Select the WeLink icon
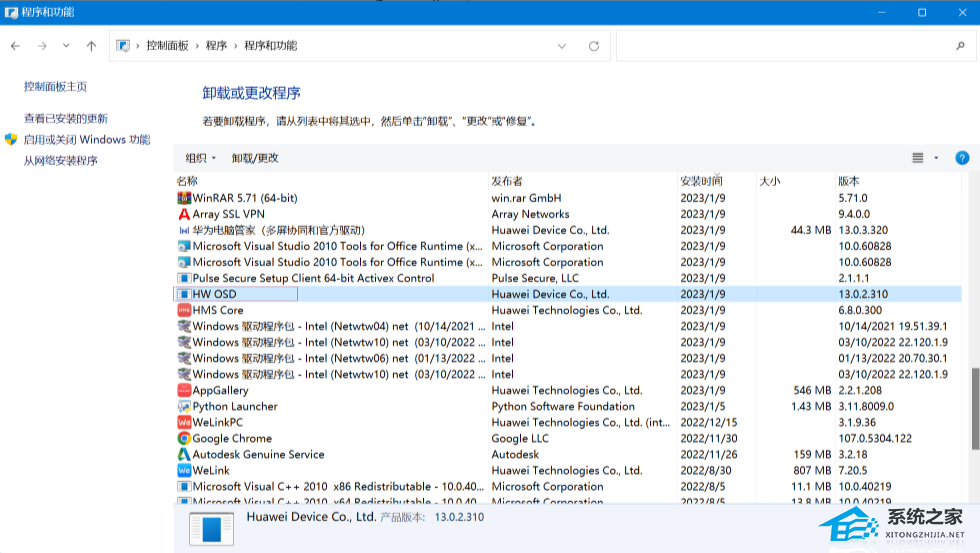This screenshot has width=980, height=553. (184, 471)
